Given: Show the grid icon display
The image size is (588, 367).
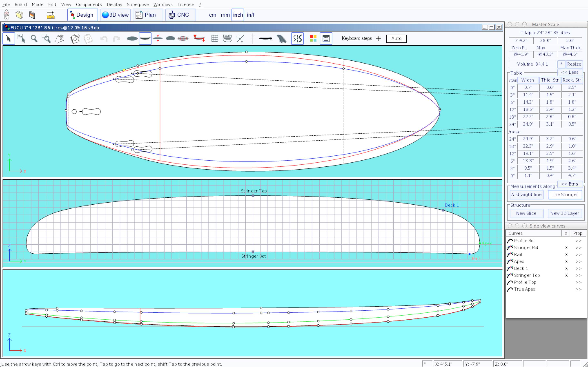Looking at the screenshot, I should [x=215, y=39].
